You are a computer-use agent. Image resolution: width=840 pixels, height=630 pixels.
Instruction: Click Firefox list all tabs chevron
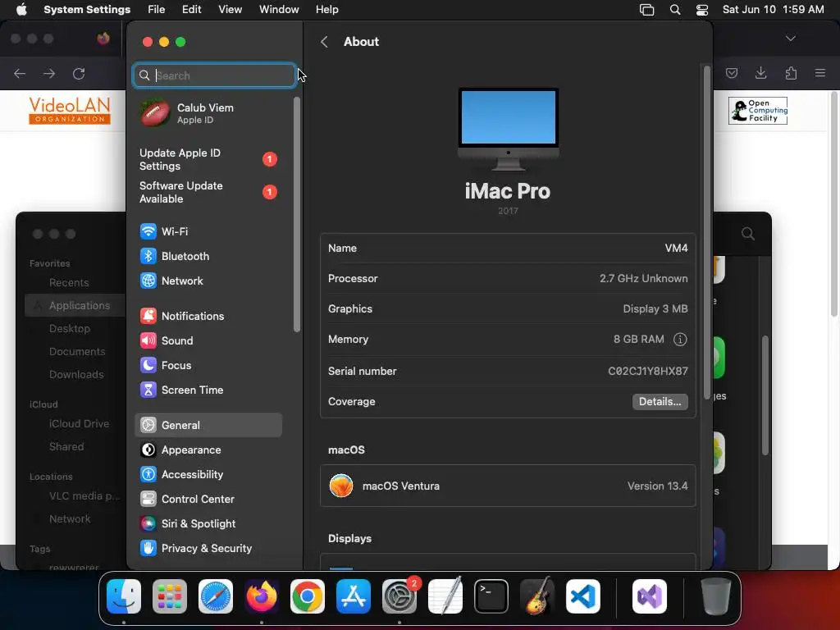(x=790, y=39)
